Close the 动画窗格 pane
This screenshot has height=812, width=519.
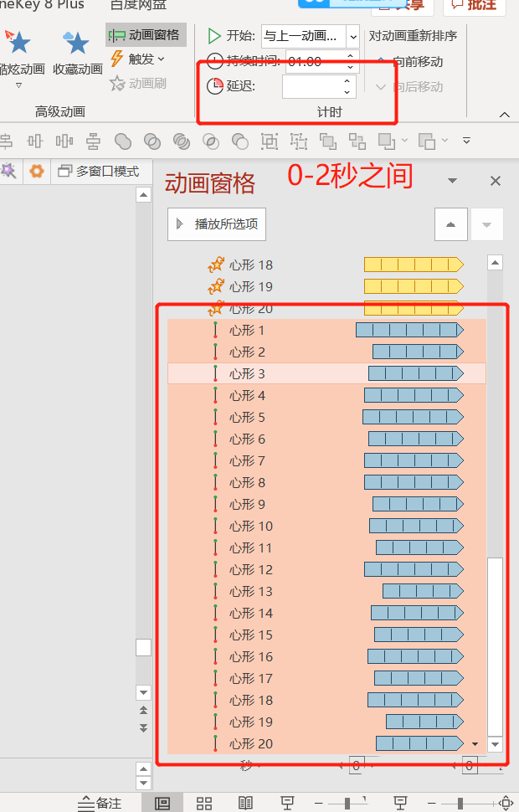(x=496, y=181)
